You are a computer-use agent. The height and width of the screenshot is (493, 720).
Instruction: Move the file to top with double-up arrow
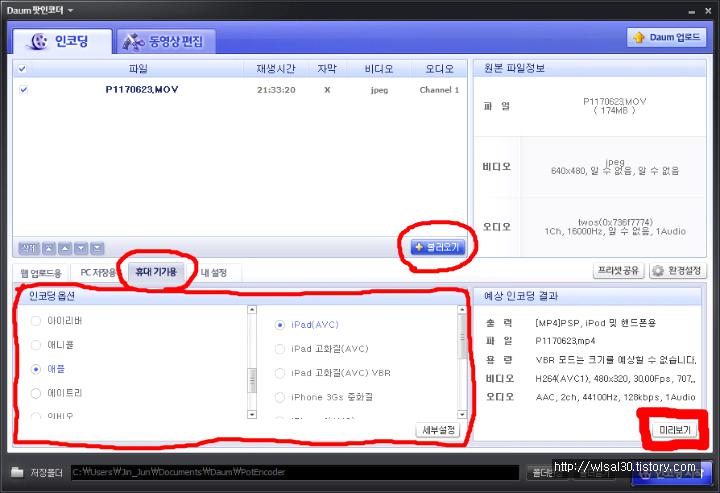pos(49,248)
